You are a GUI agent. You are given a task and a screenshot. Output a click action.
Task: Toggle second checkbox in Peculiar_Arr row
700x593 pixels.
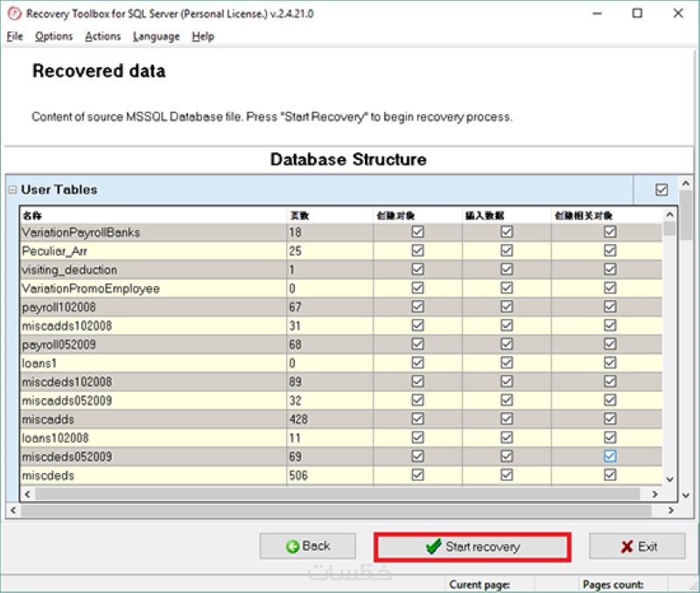coord(507,251)
